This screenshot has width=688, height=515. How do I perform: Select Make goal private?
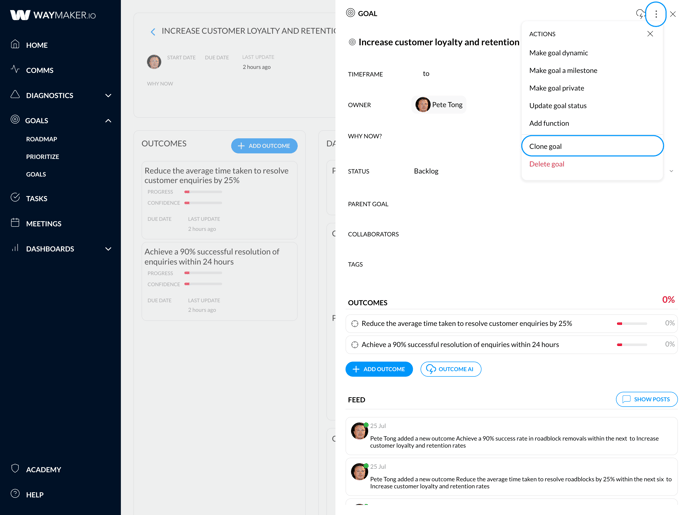click(x=556, y=88)
